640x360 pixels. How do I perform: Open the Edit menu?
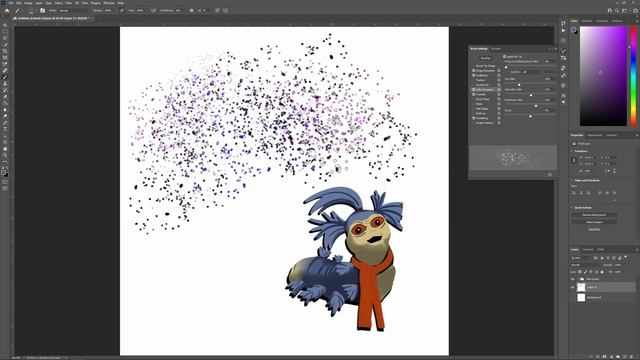coord(19,3)
